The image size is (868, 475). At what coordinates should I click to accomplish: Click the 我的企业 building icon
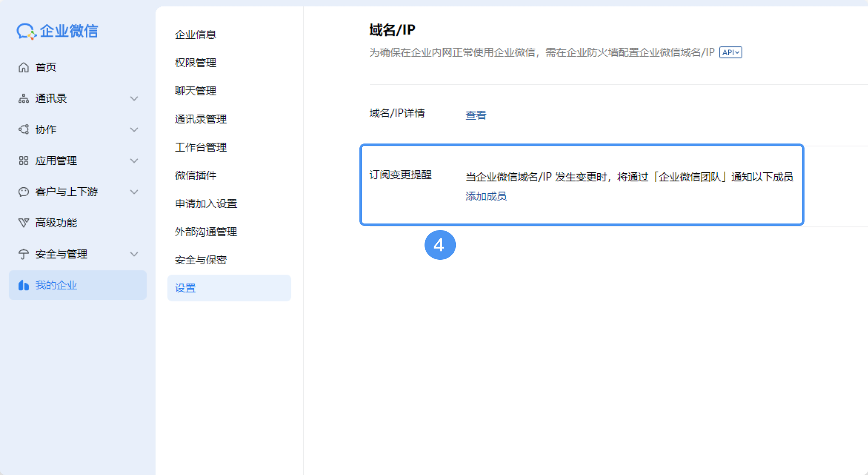(x=23, y=285)
